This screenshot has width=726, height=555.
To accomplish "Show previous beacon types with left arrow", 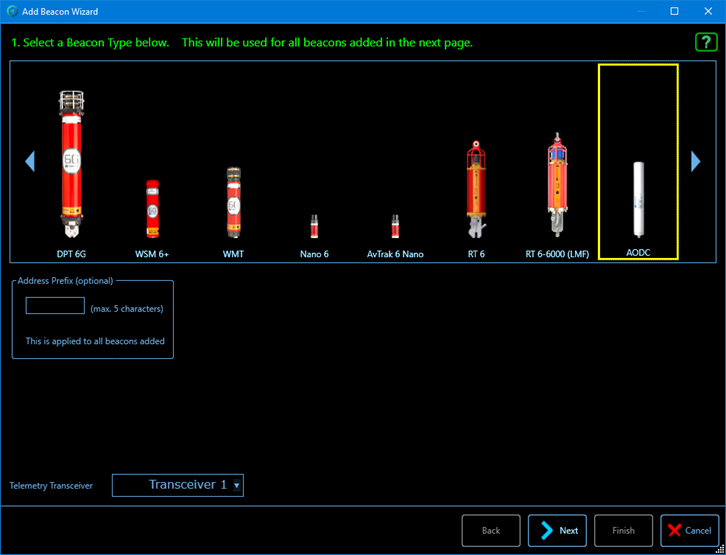I will [x=30, y=161].
